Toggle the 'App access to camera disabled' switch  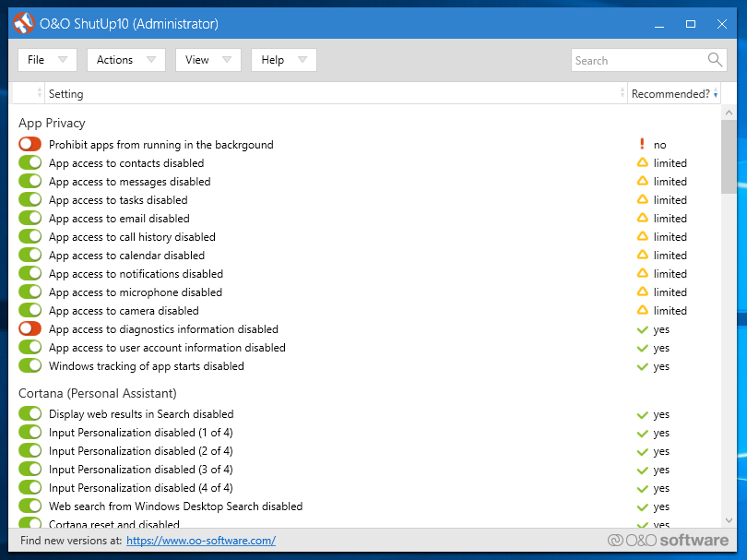tap(30, 310)
